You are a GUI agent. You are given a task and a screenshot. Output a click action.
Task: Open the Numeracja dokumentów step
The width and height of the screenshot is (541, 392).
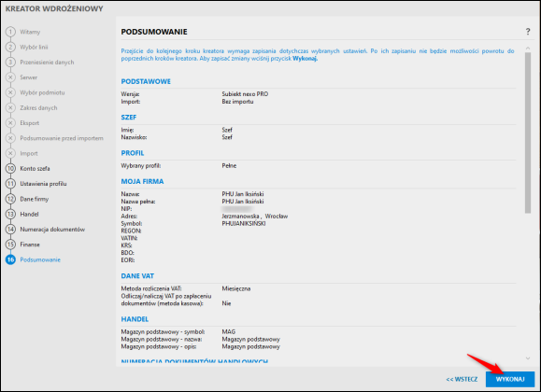coord(52,230)
